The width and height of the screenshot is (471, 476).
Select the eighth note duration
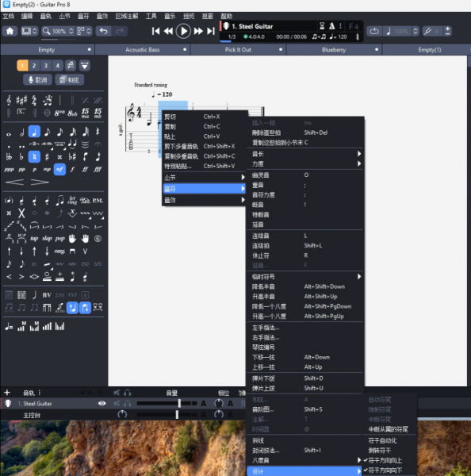47,132
